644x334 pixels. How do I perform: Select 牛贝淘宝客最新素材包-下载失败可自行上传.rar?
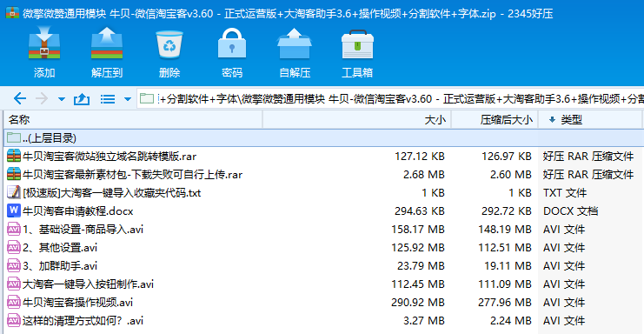(133, 175)
